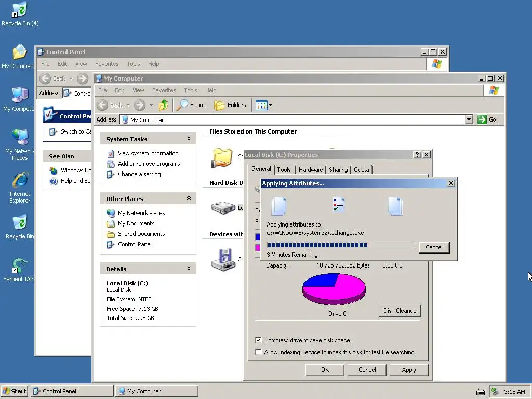Click Add or remove programs link
The height and width of the screenshot is (399, 532).
149,164
